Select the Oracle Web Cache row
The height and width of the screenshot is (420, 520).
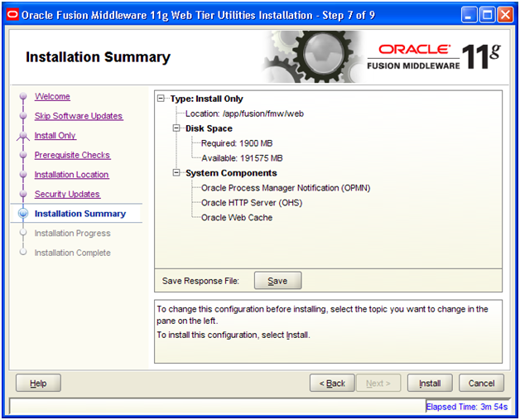(x=237, y=218)
